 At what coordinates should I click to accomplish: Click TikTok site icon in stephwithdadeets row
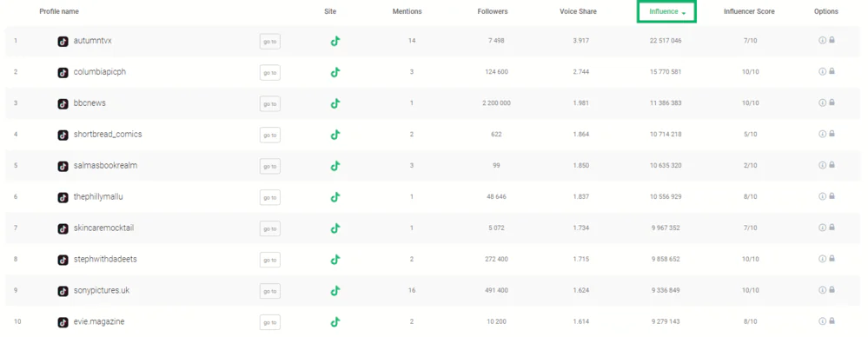tap(335, 259)
